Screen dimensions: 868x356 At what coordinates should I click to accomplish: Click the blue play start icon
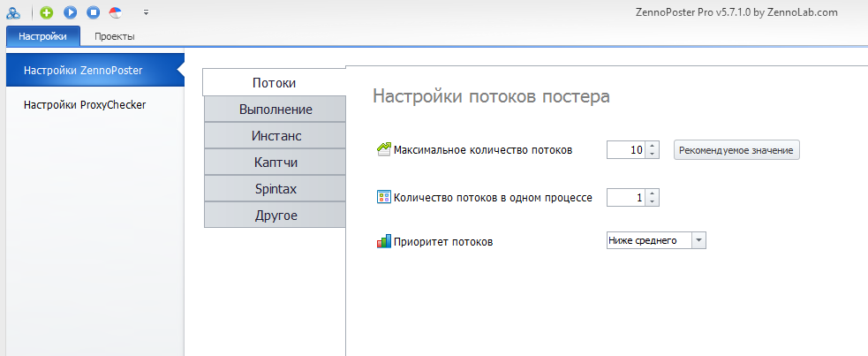(70, 11)
